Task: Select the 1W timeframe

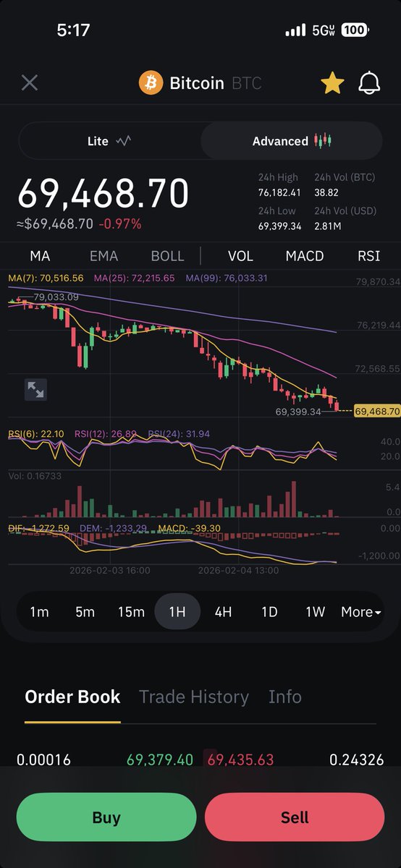Action: pos(315,612)
